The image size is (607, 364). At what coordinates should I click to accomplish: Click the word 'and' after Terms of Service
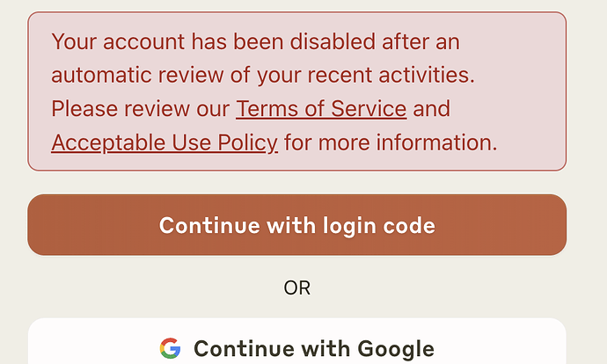coord(432,109)
